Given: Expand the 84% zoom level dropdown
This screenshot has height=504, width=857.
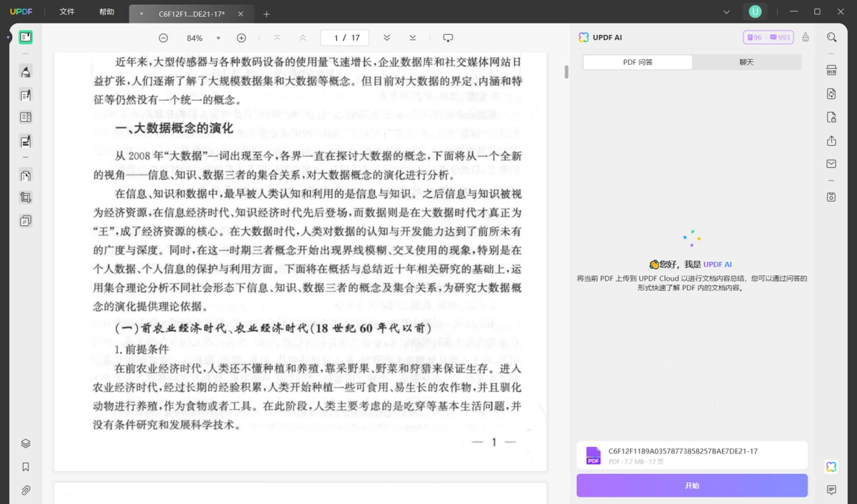Looking at the screenshot, I should pyautogui.click(x=219, y=38).
